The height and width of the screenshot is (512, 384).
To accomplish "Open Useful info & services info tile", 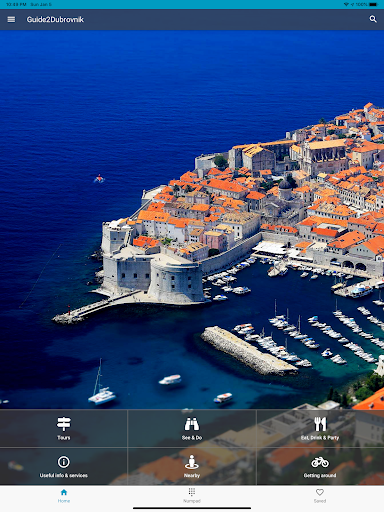I will (64, 466).
